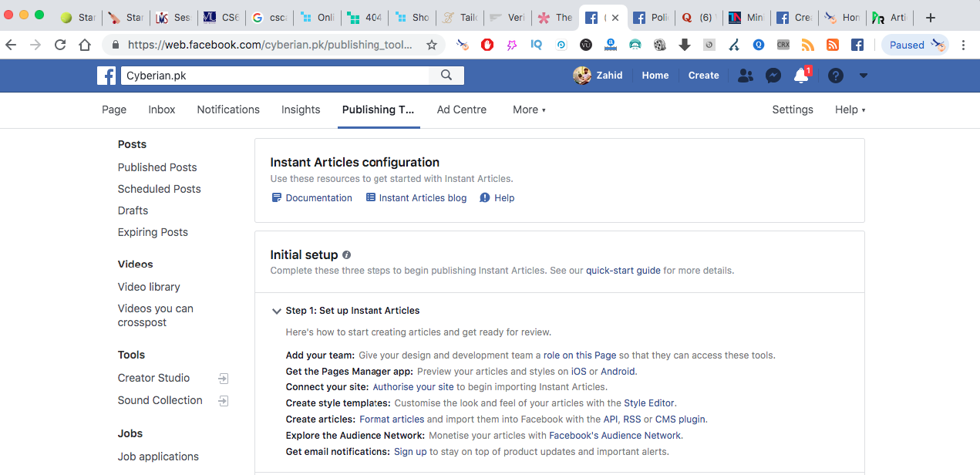980x475 pixels.
Task: Bookmark page with the star icon
Action: (432, 45)
